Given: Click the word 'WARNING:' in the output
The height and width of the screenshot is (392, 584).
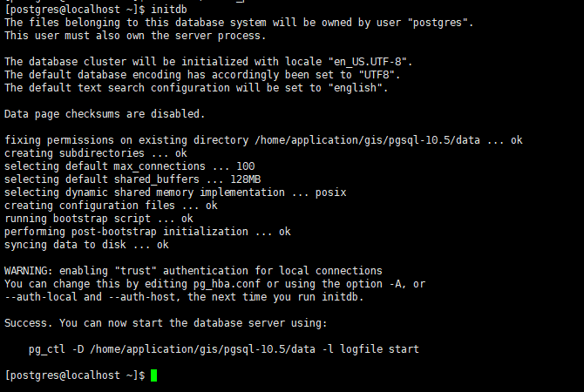Looking at the screenshot, I should [31, 271].
